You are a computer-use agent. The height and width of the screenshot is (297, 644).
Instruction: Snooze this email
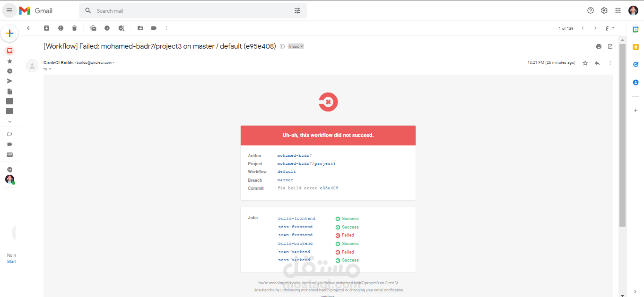click(107, 28)
